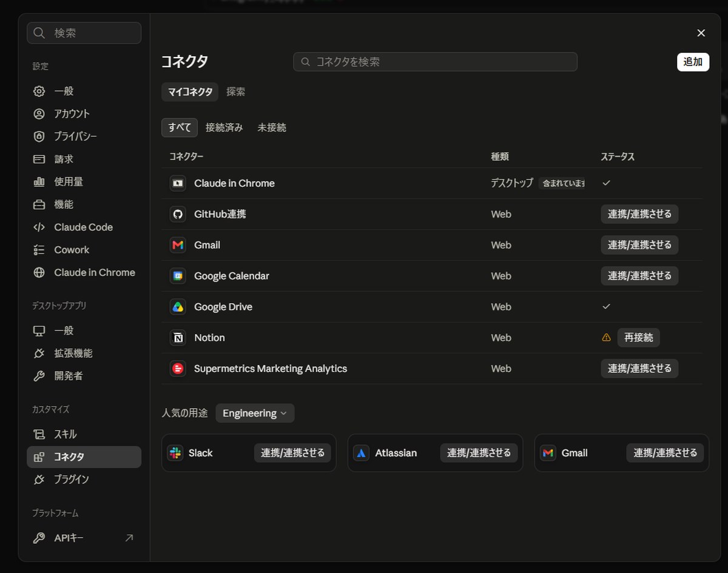
Task: Click the 種類 column header
Action: tap(500, 157)
